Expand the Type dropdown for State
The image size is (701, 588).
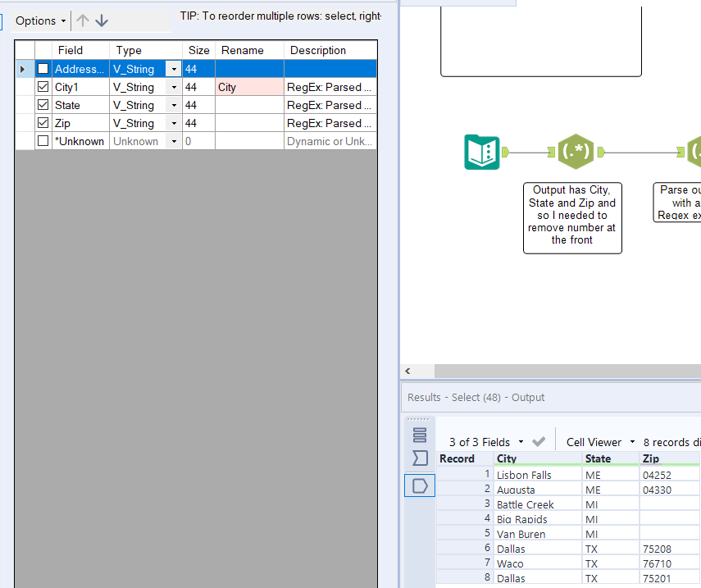pyautogui.click(x=174, y=105)
